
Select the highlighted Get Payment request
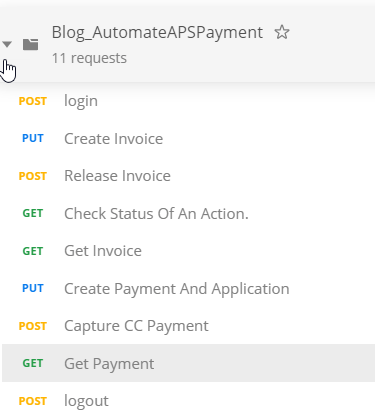tap(188, 363)
